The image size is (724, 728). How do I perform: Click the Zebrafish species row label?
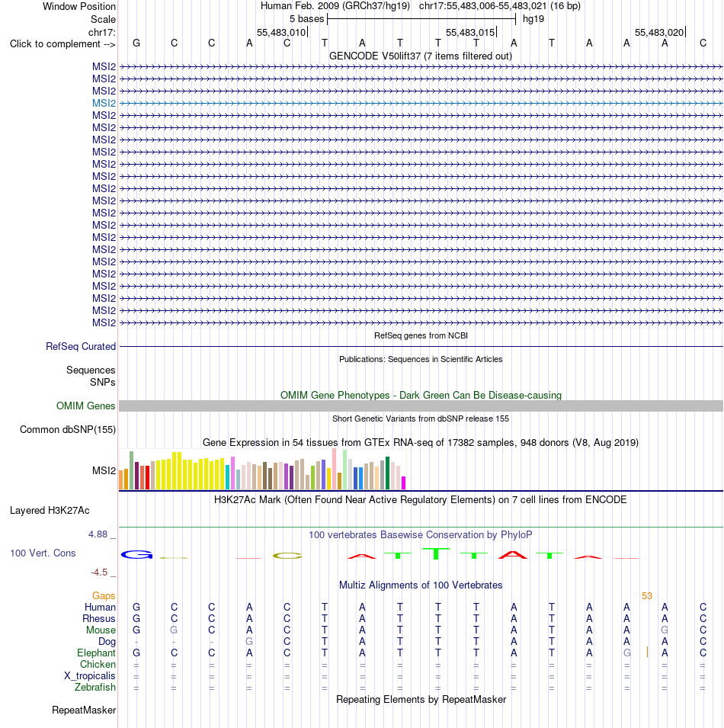click(x=95, y=687)
